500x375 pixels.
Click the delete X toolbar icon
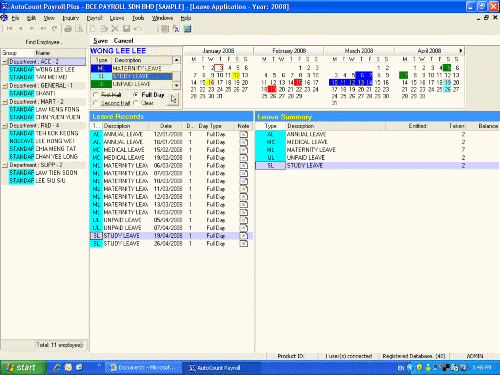tap(115, 29)
